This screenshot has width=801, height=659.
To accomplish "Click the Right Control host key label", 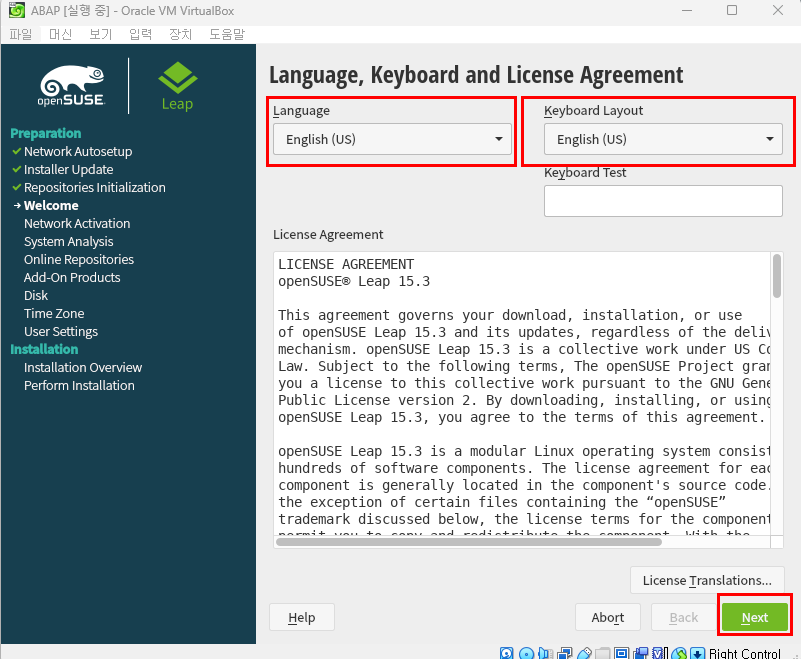I will click(x=744, y=653).
